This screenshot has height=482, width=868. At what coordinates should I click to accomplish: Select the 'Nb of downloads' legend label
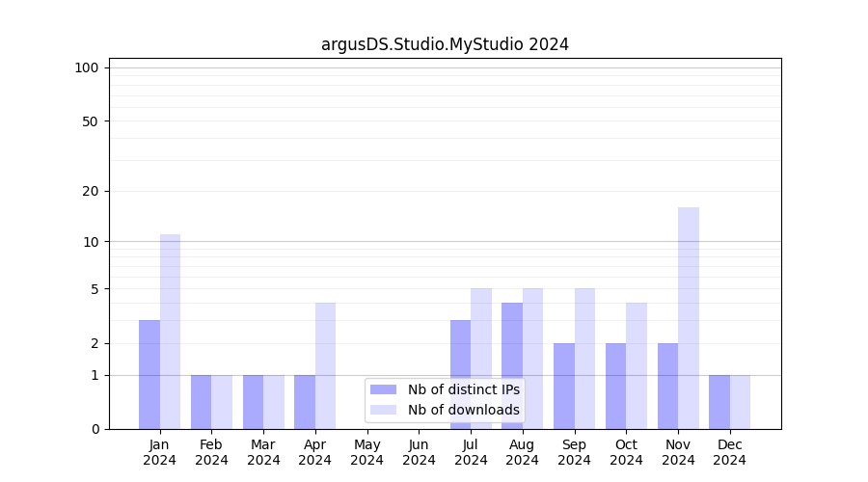click(463, 410)
